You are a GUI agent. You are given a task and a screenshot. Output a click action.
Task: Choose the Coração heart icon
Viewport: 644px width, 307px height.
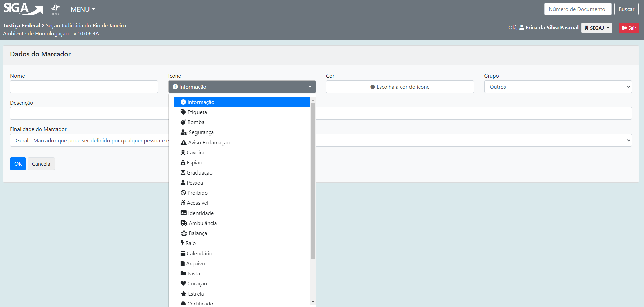coord(197,284)
